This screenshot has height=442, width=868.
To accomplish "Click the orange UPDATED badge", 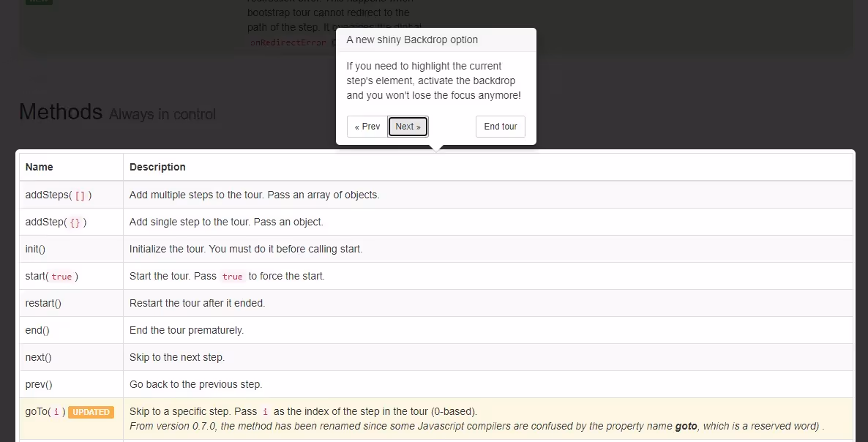I will pyautogui.click(x=91, y=412).
